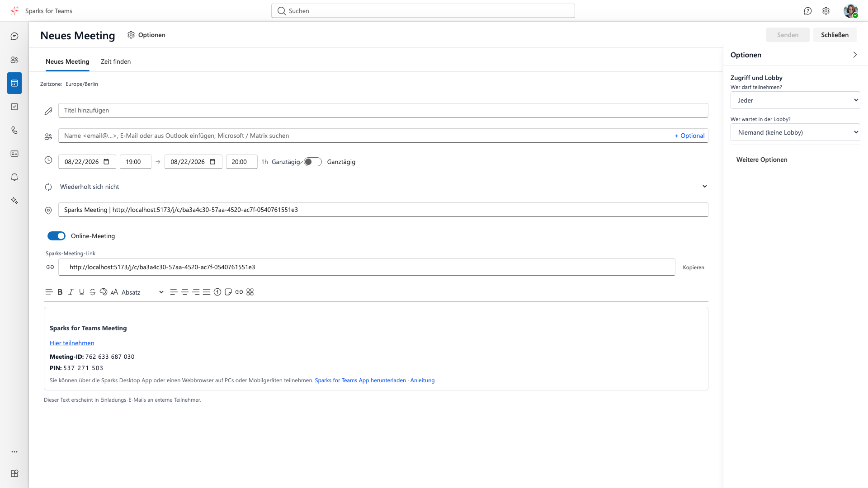Insert a numbered list in the editor
Screen dimensions: 868x488
click(217, 292)
